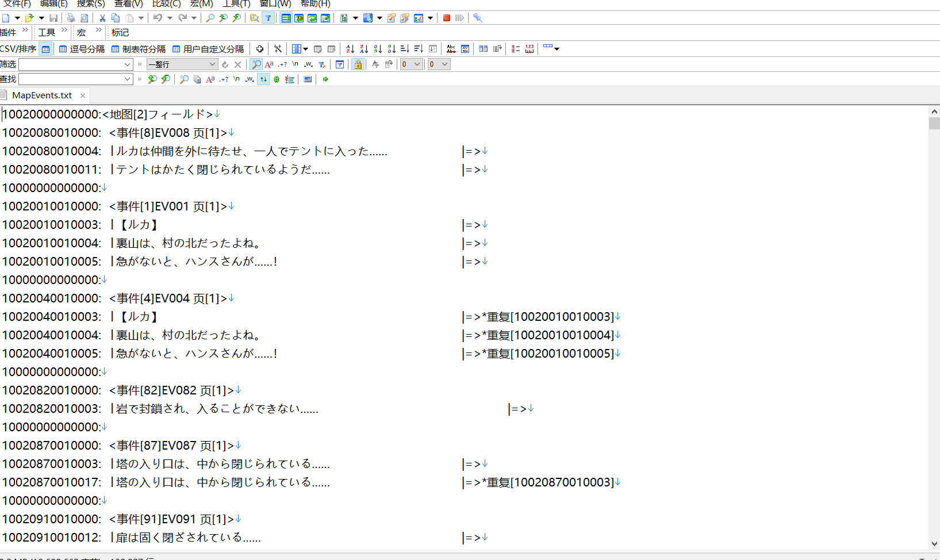Switch to 制表符分隔 tab-separated mode
The width and height of the screenshot is (940, 560).
(x=138, y=49)
